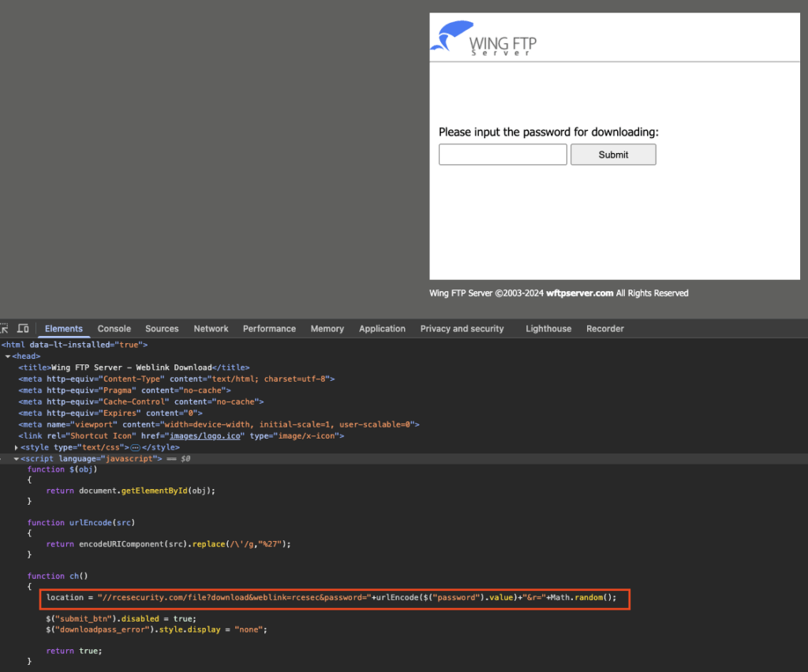
Task: Click the 'return true;' code line
Action: pos(73,651)
